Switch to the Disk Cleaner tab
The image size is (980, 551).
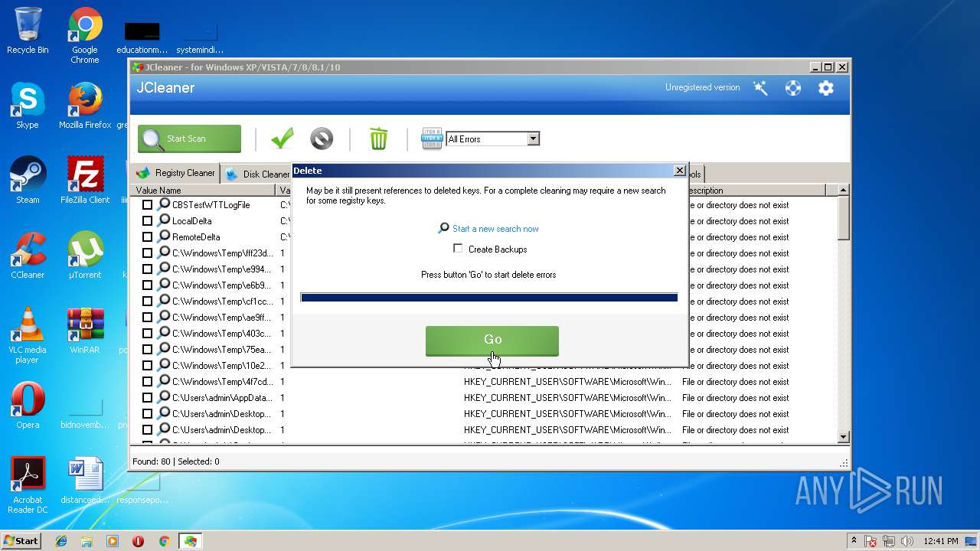pyautogui.click(x=258, y=174)
